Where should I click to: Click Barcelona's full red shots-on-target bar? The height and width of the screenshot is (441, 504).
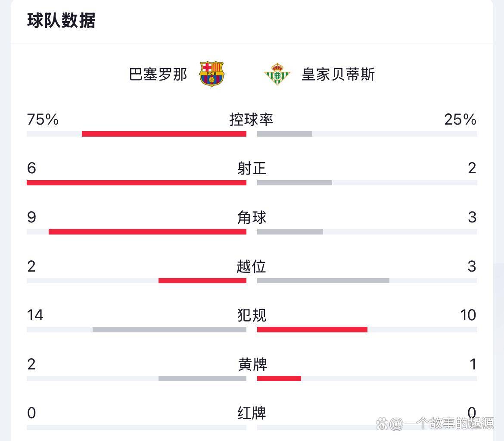click(136, 183)
